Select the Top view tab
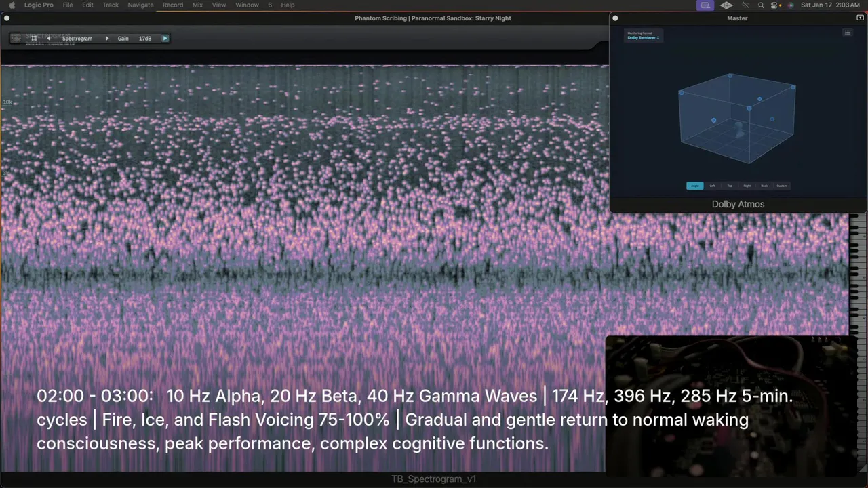Image resolution: width=868 pixels, height=488 pixels. pyautogui.click(x=730, y=186)
